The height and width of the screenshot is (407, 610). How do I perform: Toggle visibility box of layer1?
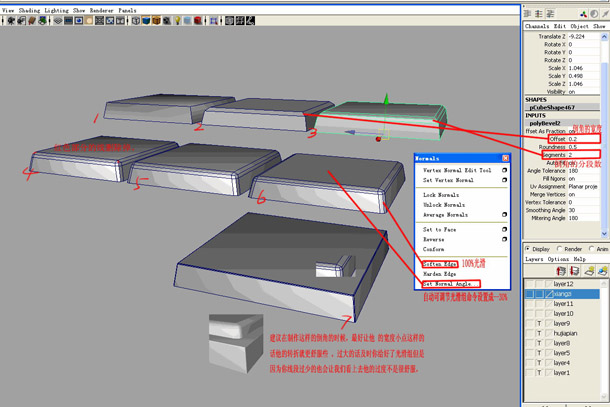point(529,373)
